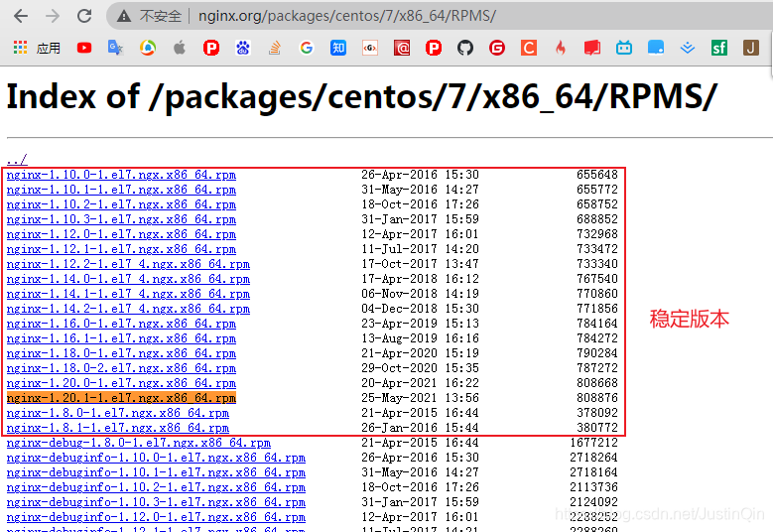Download nginx-1.14.1-1.el7_4.ngx.x86_64.rpm
Viewport: 773px width, 532px height.
[x=128, y=294]
